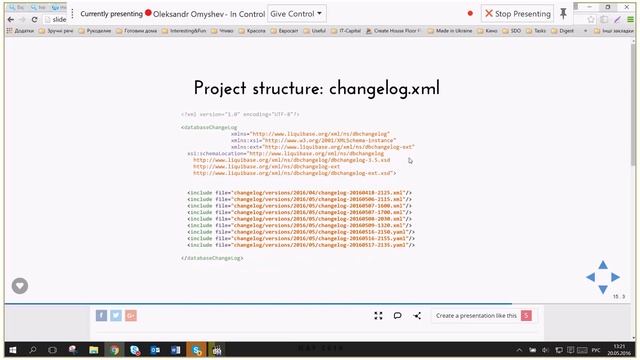Open the Made in Ukraine bookmark folder
Image resolution: width=640 pixels, height=360 pixels.
pos(450,31)
